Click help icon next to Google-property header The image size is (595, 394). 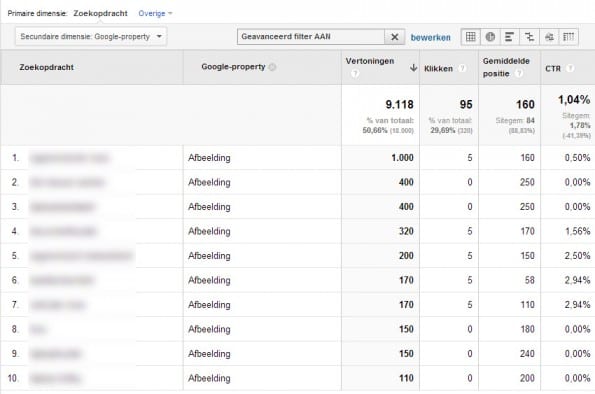coord(272,67)
